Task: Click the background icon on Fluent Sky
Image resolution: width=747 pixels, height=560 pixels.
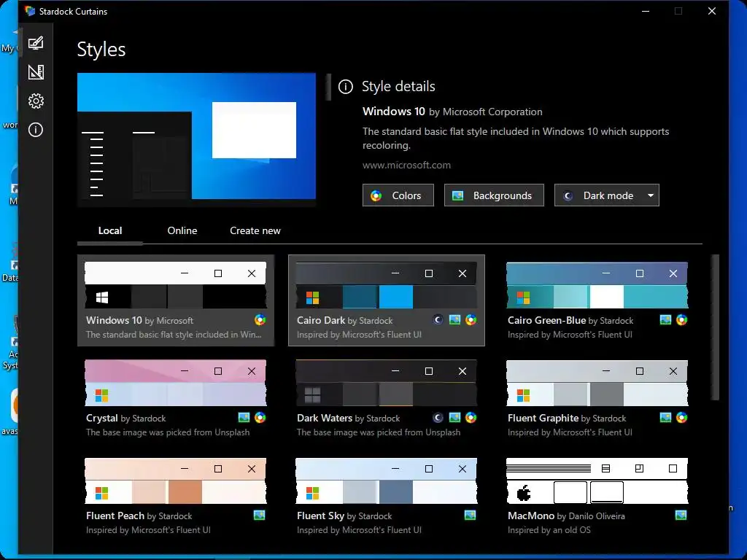Action: point(471,516)
